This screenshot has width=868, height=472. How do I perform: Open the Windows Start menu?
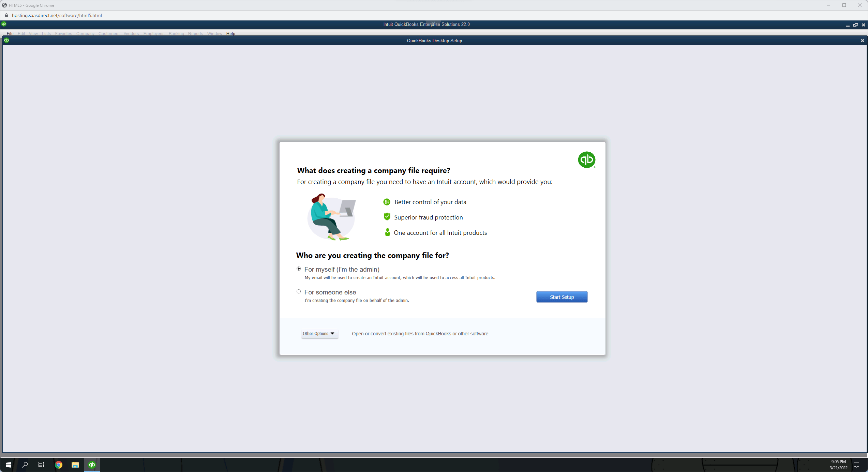coord(9,465)
